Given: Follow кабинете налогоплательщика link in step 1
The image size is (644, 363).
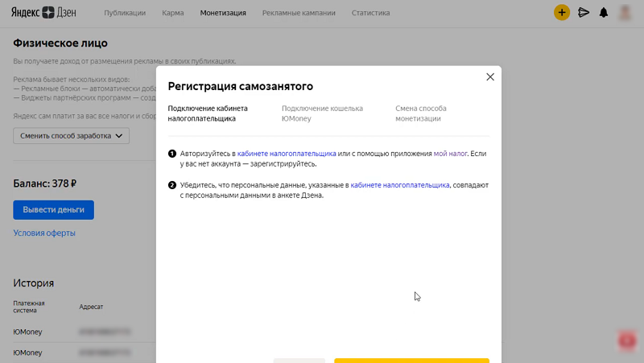Looking at the screenshot, I should click(287, 154).
